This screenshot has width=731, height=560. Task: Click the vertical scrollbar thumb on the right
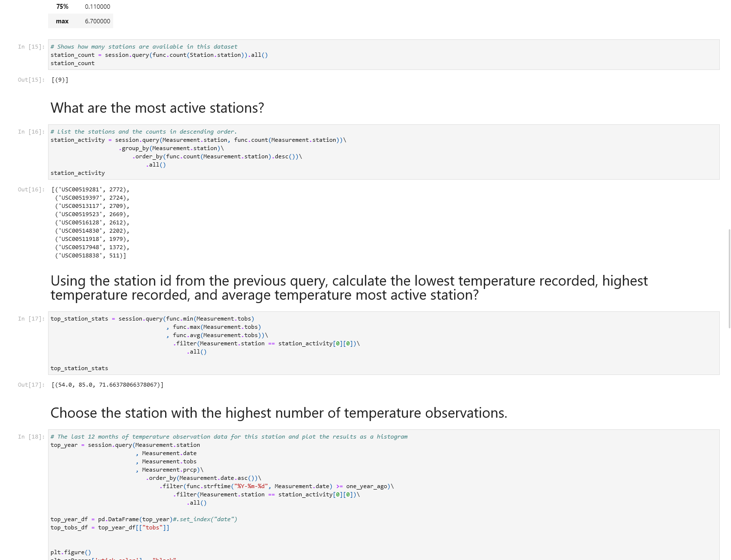(x=730, y=279)
